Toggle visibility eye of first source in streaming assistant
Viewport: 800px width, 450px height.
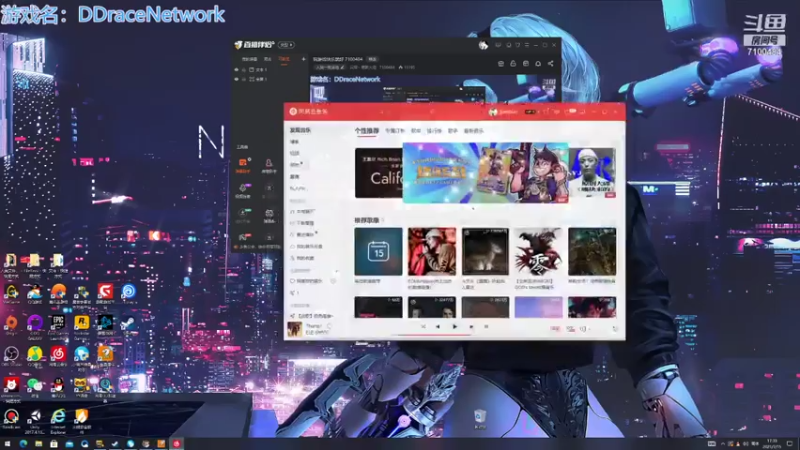click(x=236, y=69)
